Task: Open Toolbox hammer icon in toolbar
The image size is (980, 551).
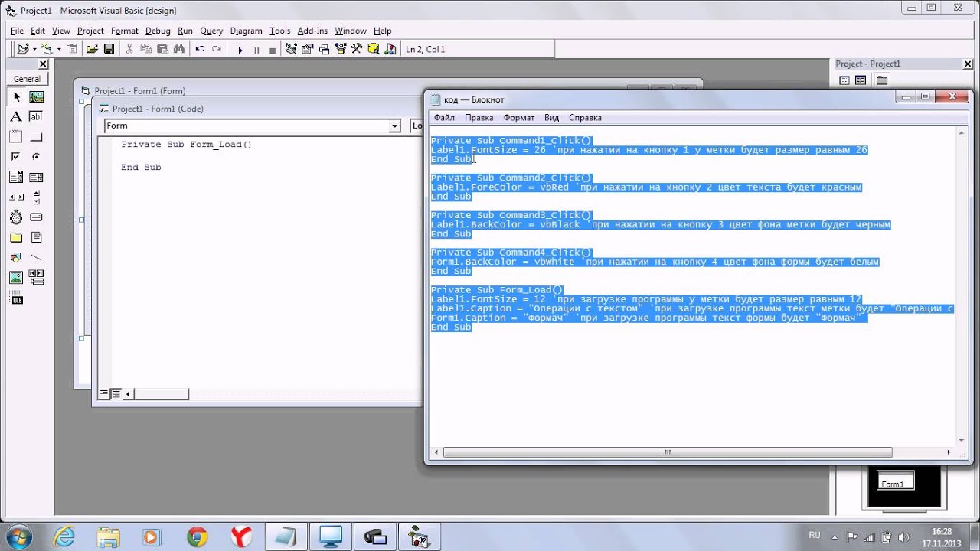Action: pos(357,49)
